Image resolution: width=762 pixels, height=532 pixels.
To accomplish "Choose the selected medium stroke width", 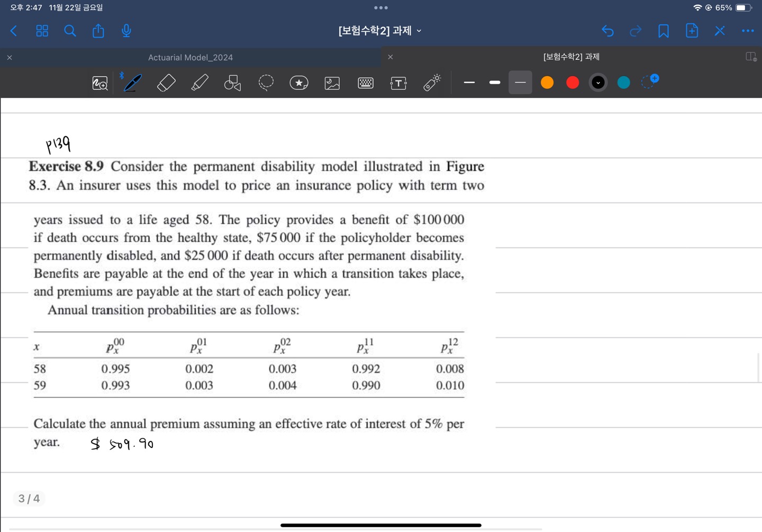I will click(x=520, y=82).
